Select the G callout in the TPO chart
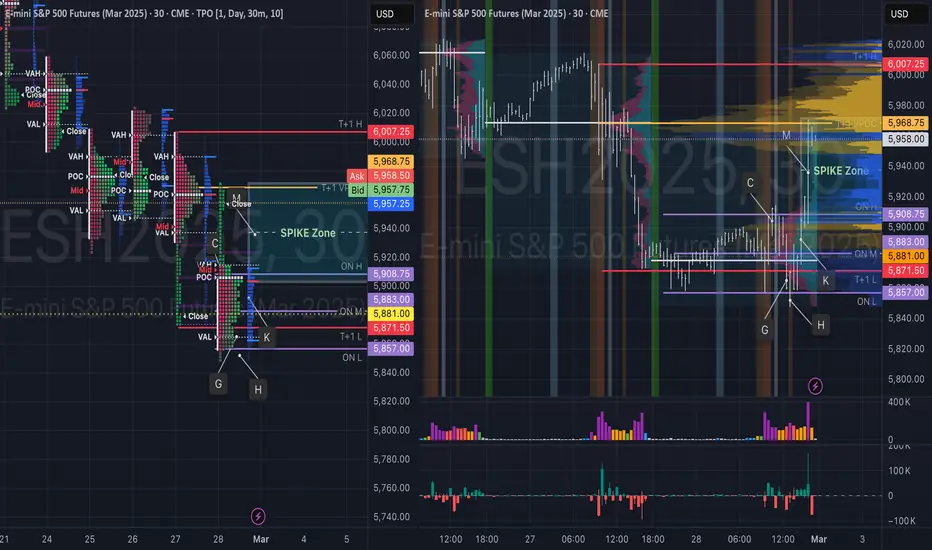This screenshot has width=932, height=550. click(x=218, y=384)
